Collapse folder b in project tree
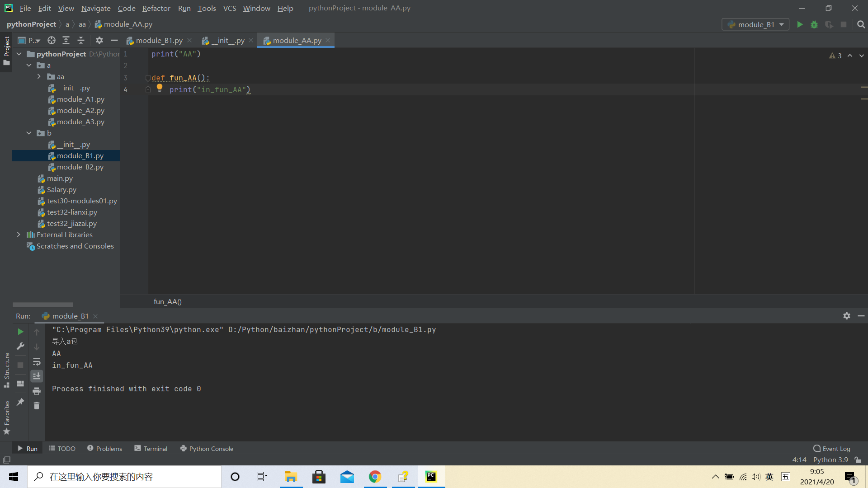Image resolution: width=868 pixels, height=488 pixels. click(29, 133)
